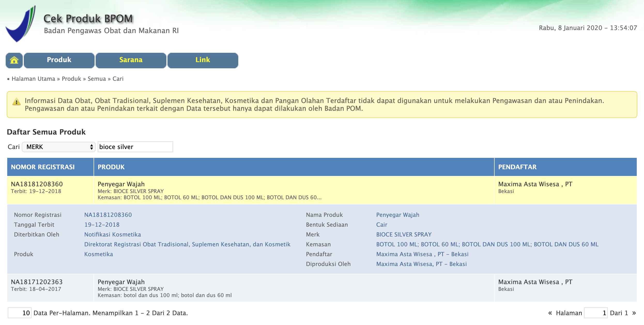The width and height of the screenshot is (644, 325).
Task: Expand the NA18171202363 product row
Action: (x=37, y=282)
